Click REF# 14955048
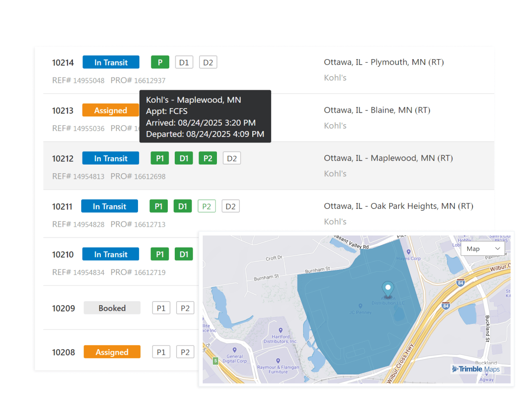The width and height of the screenshot is (532, 417). (78, 81)
